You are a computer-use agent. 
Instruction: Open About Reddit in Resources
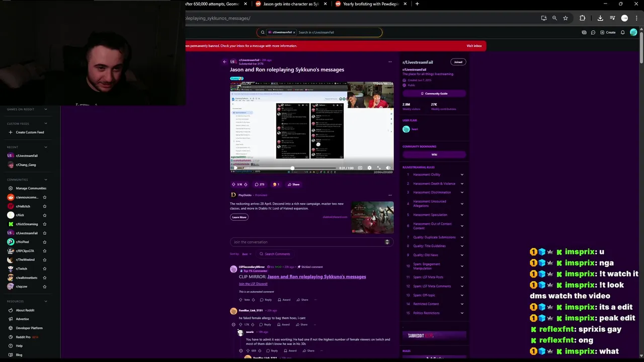click(25, 310)
